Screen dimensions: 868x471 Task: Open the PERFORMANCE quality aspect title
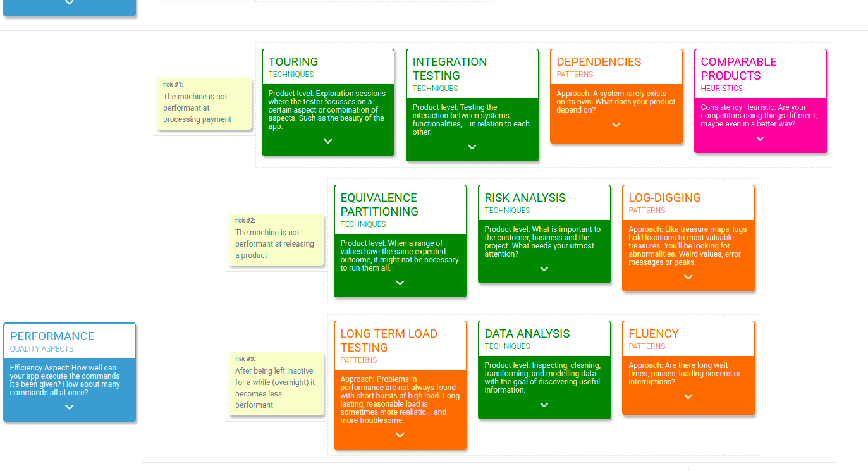point(52,336)
